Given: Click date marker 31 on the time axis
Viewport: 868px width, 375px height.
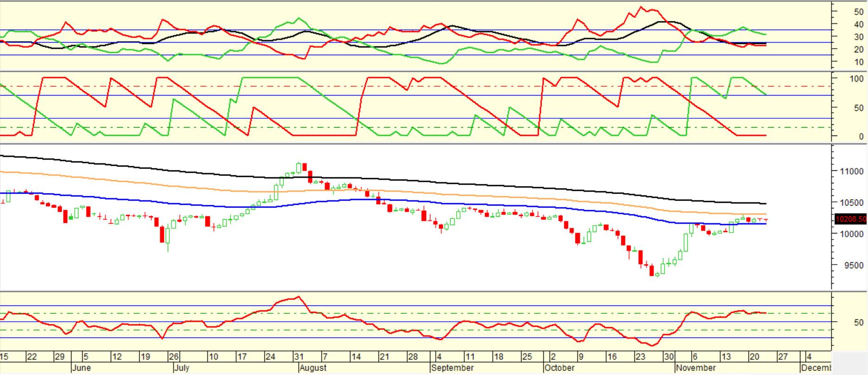Looking at the screenshot, I should [x=299, y=357].
